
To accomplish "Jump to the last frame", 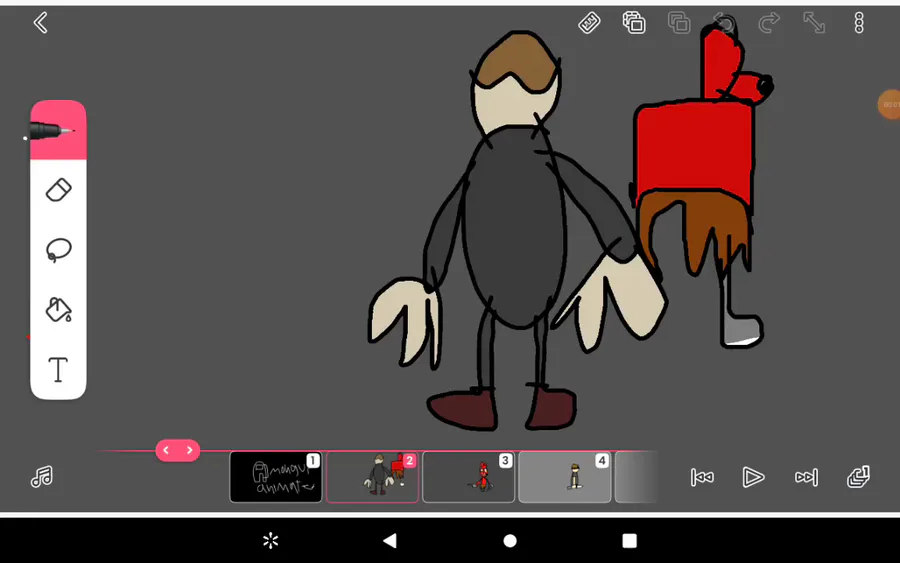I will (806, 477).
